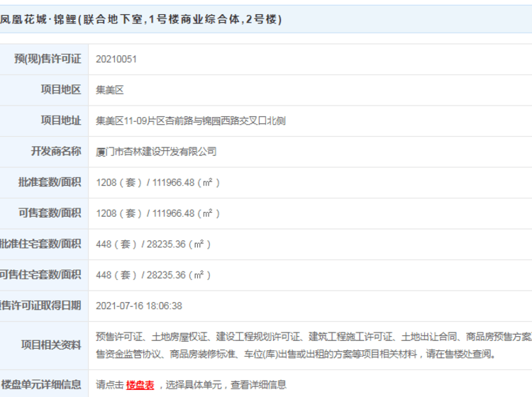The width and height of the screenshot is (532, 397).
Task: Click the value in 可售套数/面积 row
Action: (x=158, y=213)
